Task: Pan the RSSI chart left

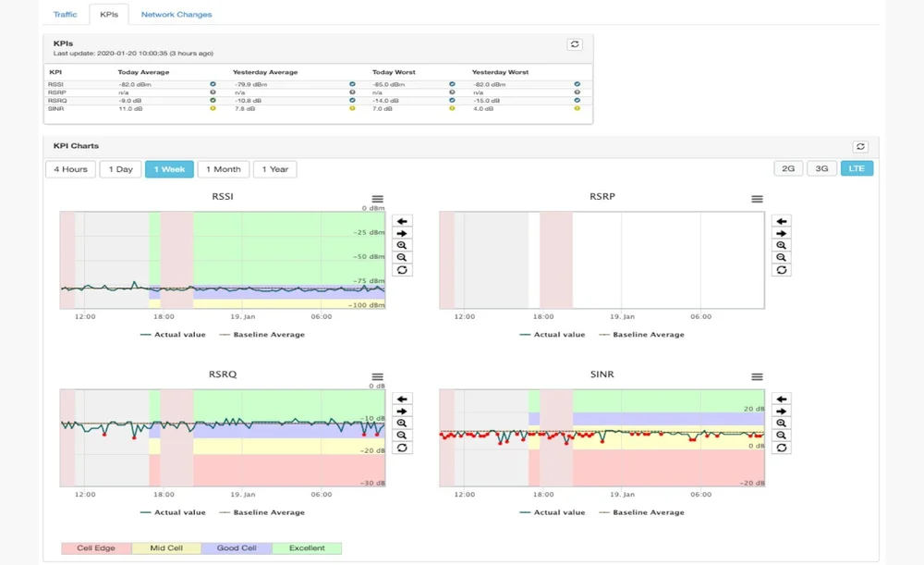Action: click(401, 220)
